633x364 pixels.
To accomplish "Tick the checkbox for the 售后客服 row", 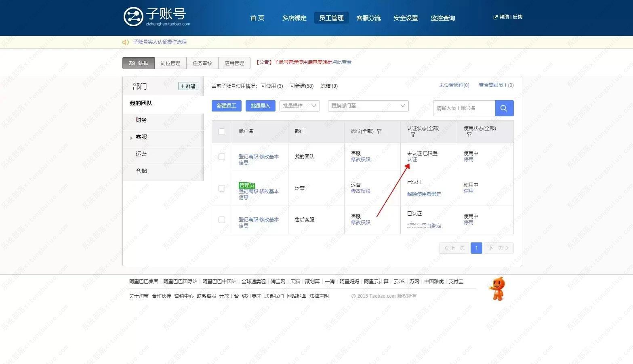I will (x=222, y=220).
